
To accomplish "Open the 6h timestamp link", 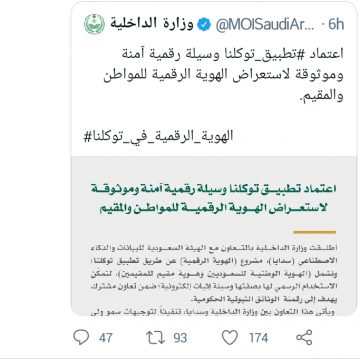I will click(x=336, y=25).
